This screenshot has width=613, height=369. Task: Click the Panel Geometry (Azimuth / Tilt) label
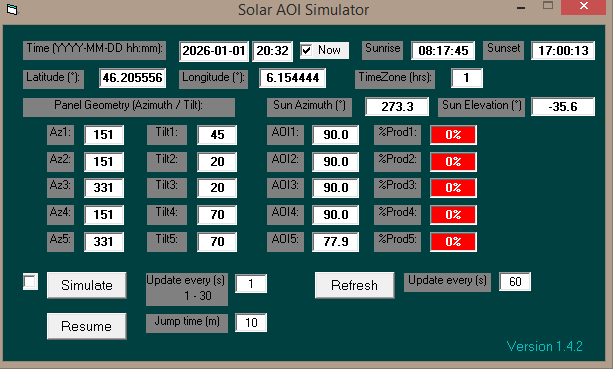click(x=129, y=107)
